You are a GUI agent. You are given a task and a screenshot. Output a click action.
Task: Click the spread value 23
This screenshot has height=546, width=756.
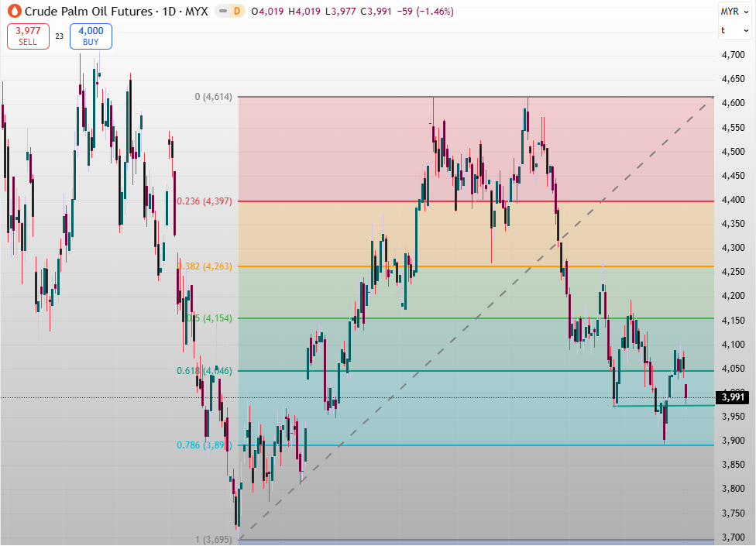tap(60, 36)
